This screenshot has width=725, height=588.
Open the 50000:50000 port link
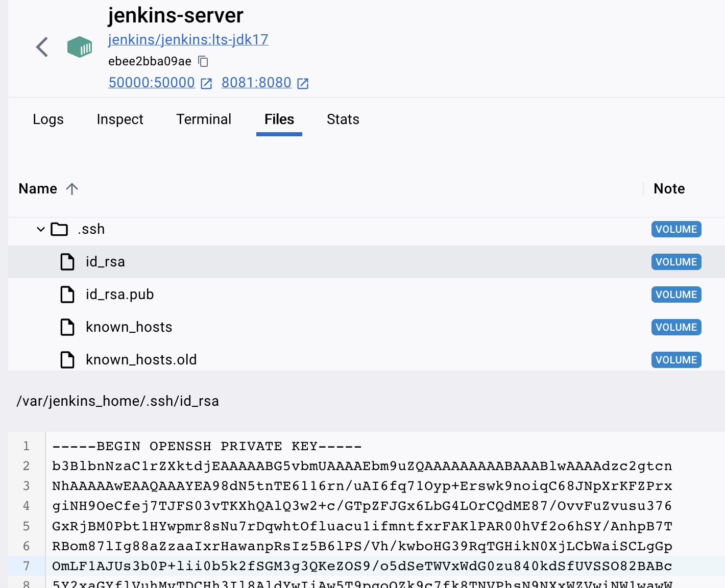[x=152, y=83]
